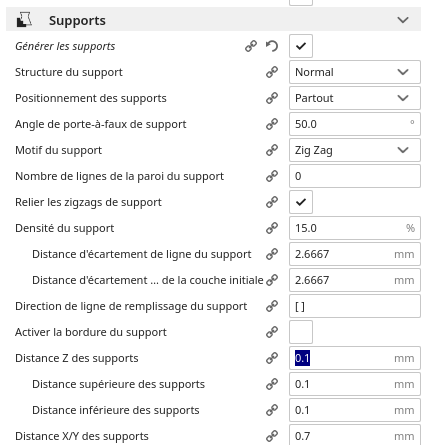Click the Supports category icon
Viewport: 428px width, 445px height.
[24, 20]
